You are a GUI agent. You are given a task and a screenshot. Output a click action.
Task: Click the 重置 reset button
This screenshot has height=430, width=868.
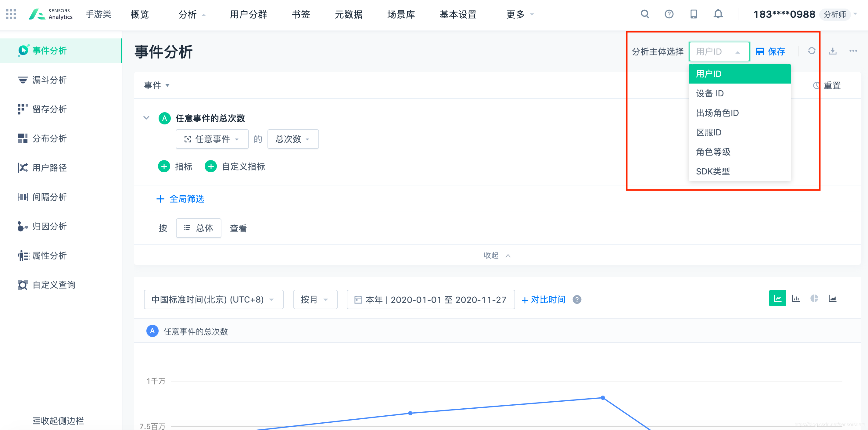pyautogui.click(x=827, y=86)
